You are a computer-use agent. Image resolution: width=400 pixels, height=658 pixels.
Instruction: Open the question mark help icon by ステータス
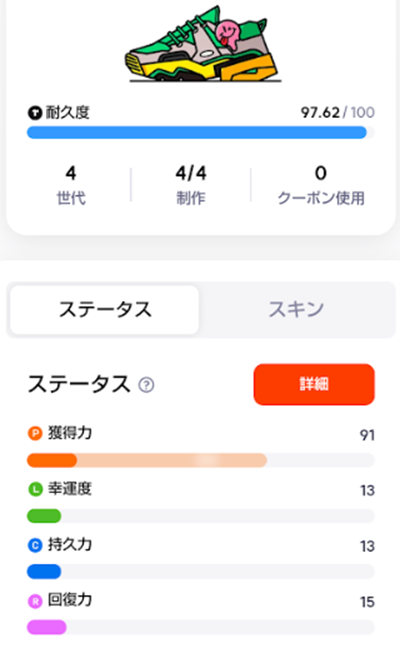tap(146, 384)
